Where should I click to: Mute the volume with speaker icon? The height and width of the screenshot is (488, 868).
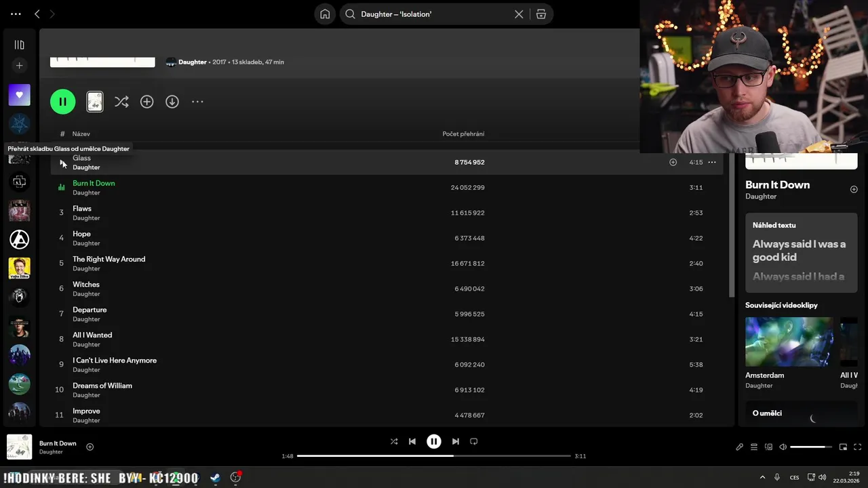point(783,447)
